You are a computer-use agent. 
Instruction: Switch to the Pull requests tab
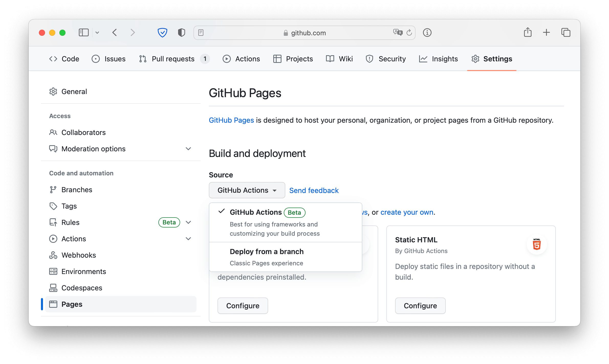point(173,59)
